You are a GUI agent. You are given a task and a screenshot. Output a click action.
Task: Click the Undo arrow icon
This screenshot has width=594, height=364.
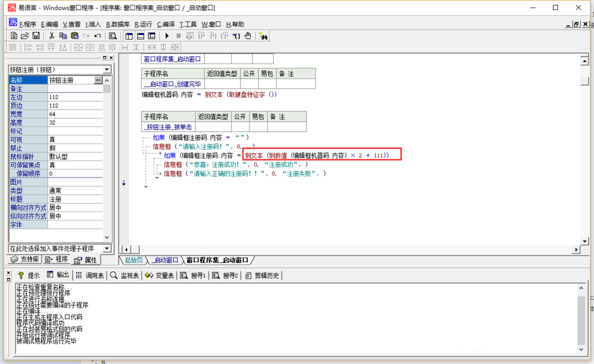[x=97, y=36]
